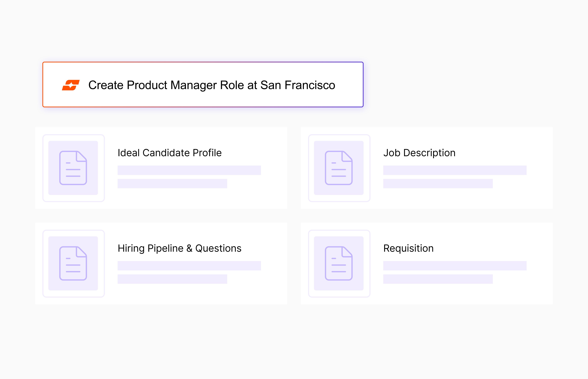Click first placeholder line under Ideal Candidate Profile
This screenshot has height=379, width=588.
(x=189, y=170)
